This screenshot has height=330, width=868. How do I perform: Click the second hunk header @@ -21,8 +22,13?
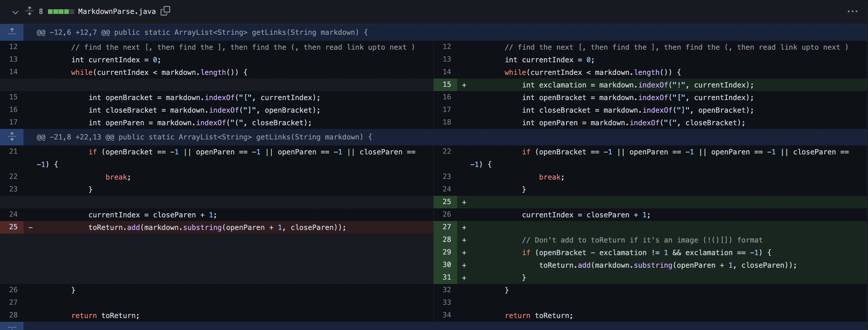pos(204,137)
